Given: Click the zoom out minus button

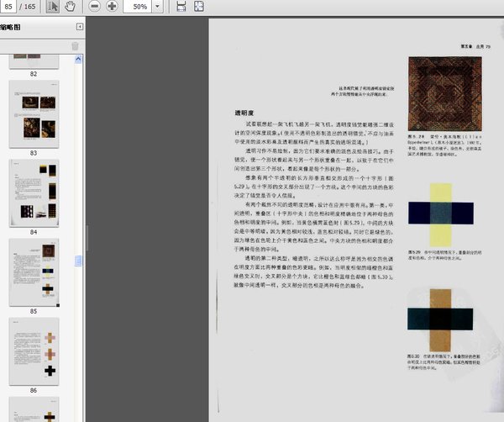Looking at the screenshot, I should [93, 7].
